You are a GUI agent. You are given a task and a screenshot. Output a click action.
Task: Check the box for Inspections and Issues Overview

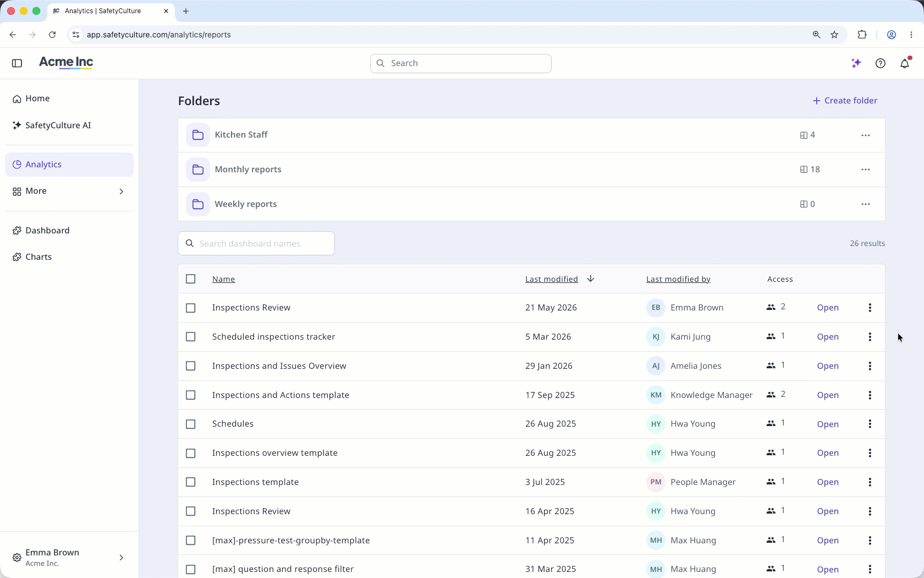tap(191, 366)
